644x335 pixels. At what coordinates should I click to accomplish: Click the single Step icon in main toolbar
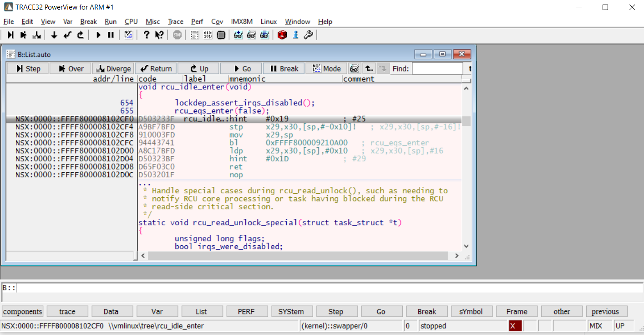tap(10, 35)
